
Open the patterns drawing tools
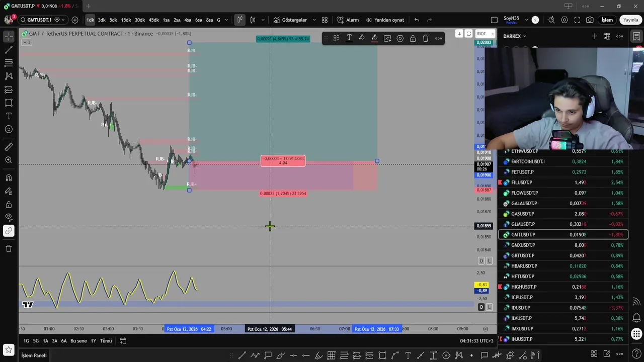[x=9, y=76]
